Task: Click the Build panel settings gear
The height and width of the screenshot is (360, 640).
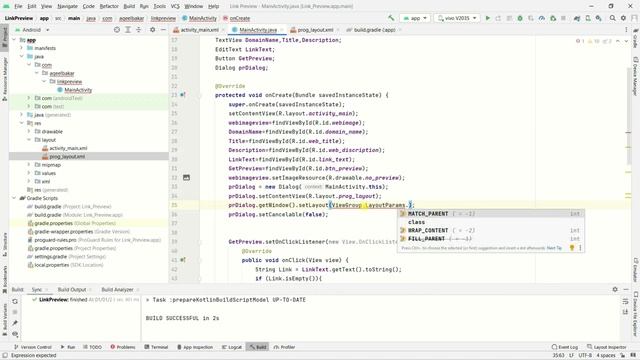Action: tap(615, 289)
